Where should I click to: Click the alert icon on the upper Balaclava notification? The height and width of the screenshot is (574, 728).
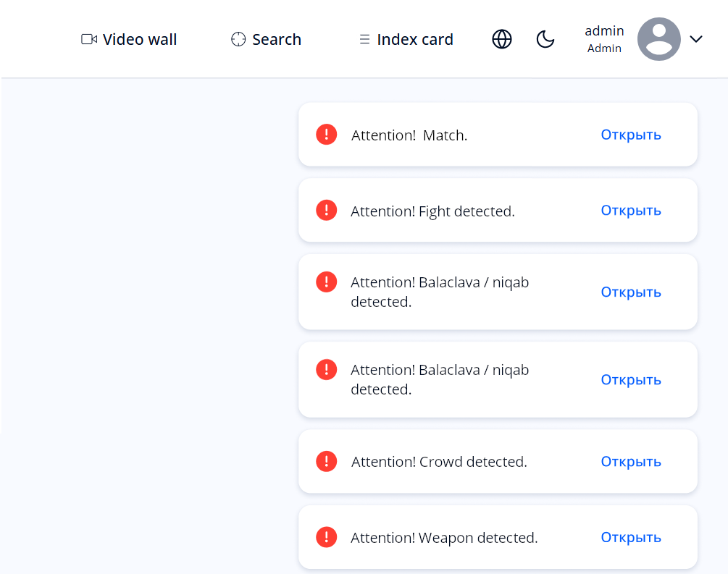coord(327,282)
